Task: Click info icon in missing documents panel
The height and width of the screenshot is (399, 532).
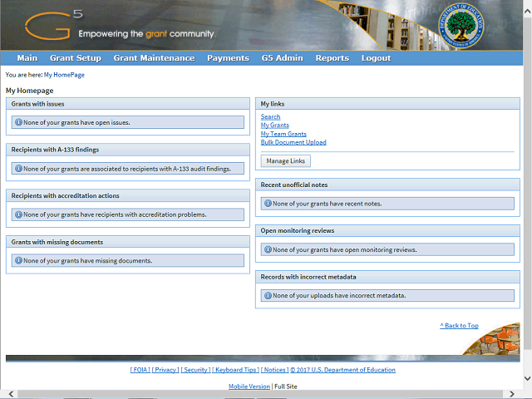Action: click(x=18, y=260)
